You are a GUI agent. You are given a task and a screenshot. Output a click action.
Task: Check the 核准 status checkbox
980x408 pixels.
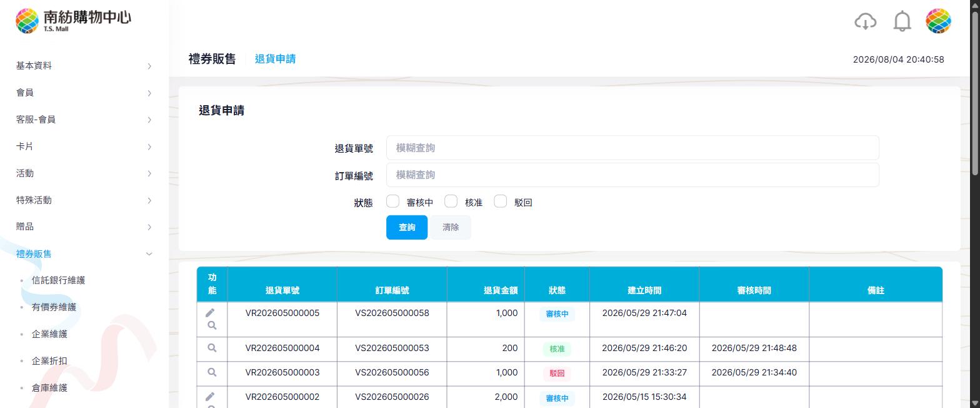[451, 201]
